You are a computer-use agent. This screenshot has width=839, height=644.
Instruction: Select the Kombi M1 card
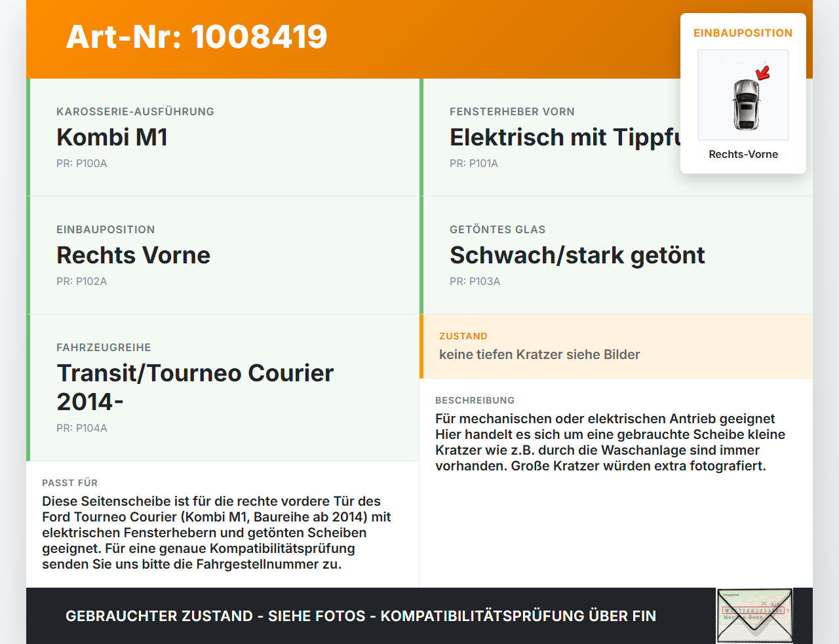223,138
